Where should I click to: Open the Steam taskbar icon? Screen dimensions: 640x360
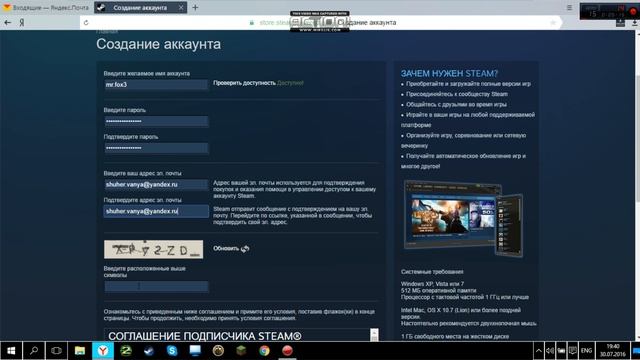pyautogui.click(x=149, y=351)
